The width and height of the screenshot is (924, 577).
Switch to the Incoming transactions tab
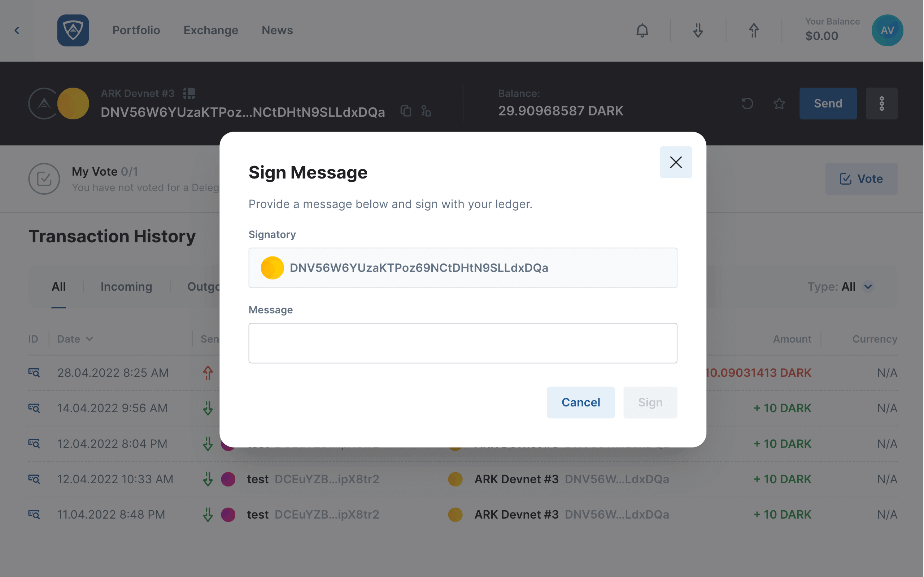point(126,287)
